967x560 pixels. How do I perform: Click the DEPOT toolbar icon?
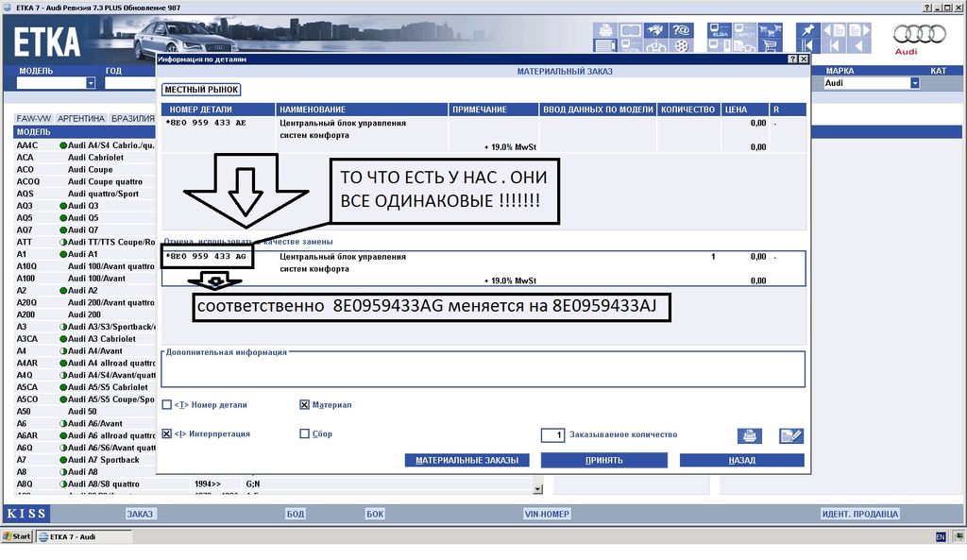click(x=744, y=30)
